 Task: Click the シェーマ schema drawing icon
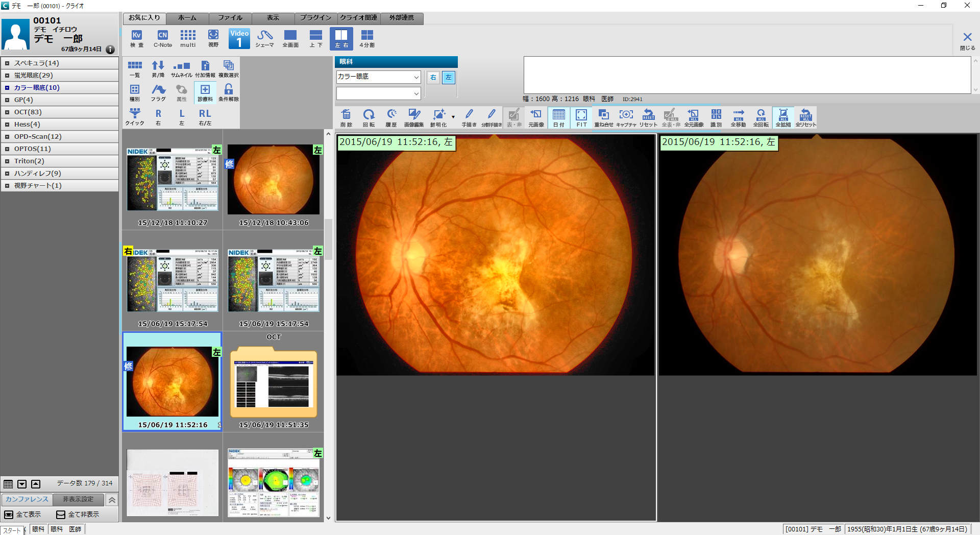pyautogui.click(x=264, y=38)
